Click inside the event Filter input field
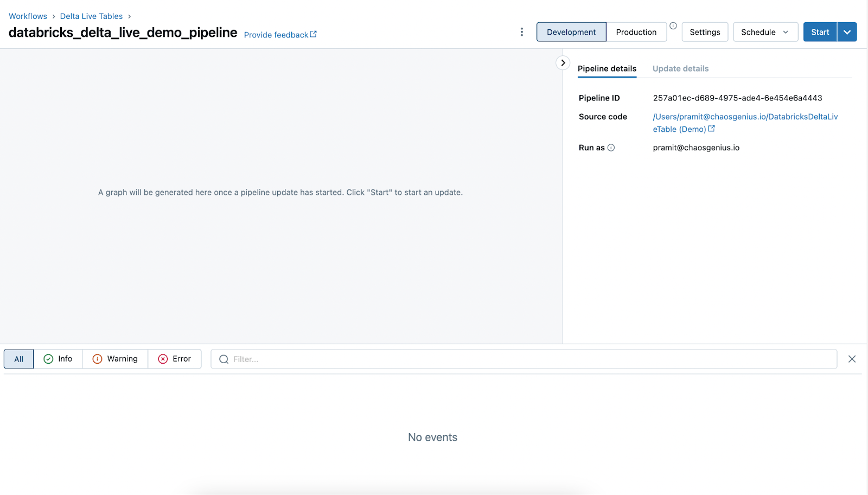Screen dimensions: 868x495 [380, 359]
